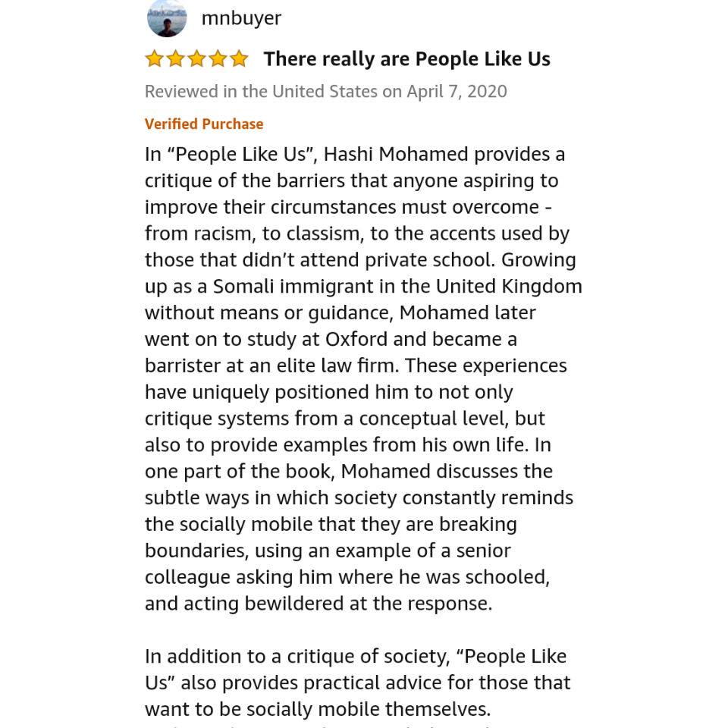Click the fifth gold rating star
Screen dimensions: 728x728
click(x=239, y=59)
